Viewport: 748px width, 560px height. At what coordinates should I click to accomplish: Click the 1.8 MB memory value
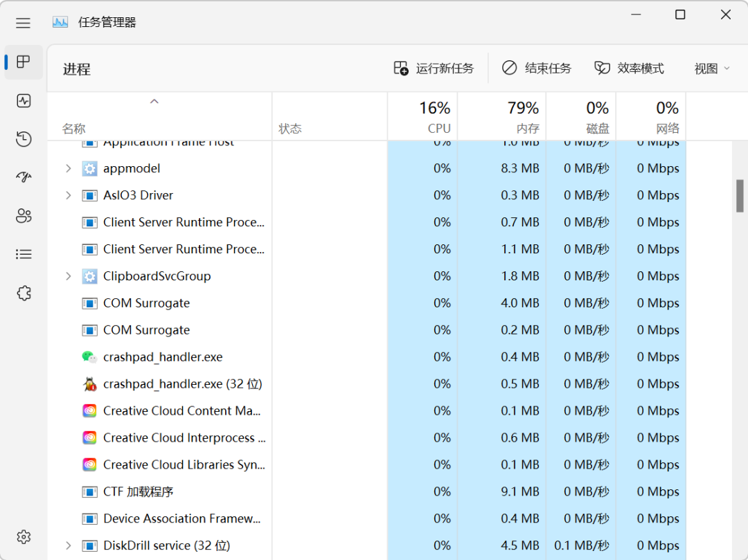coord(520,276)
